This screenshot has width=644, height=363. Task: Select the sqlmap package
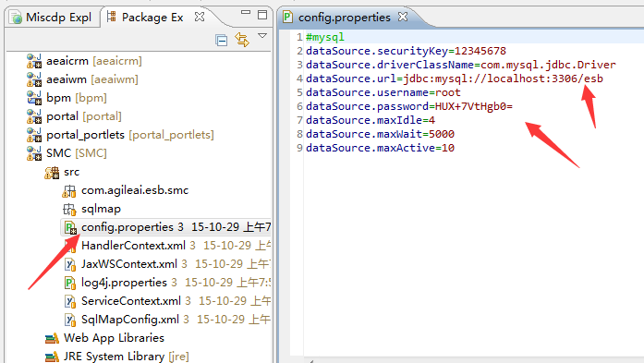tap(101, 209)
